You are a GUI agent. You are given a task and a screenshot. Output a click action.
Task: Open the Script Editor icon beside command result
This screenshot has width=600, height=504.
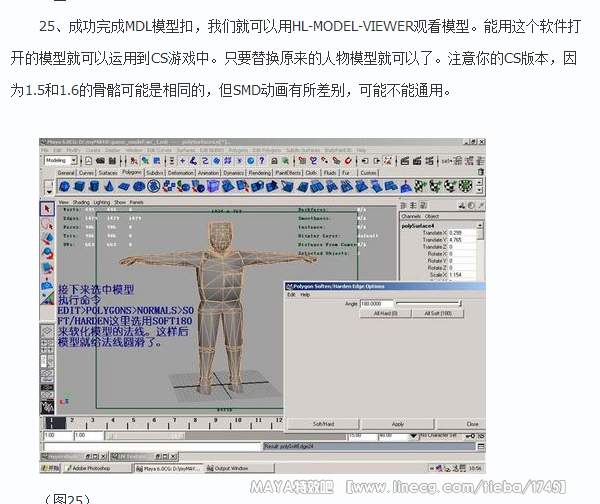(481, 447)
